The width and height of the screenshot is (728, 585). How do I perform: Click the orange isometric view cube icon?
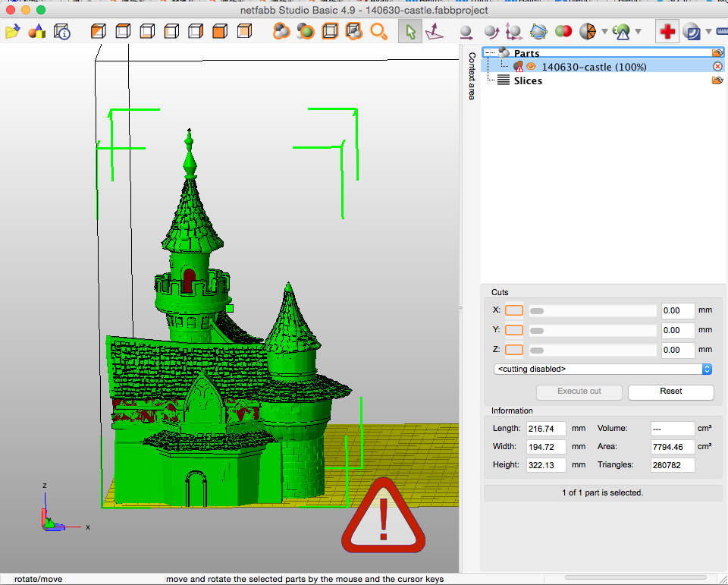99,32
